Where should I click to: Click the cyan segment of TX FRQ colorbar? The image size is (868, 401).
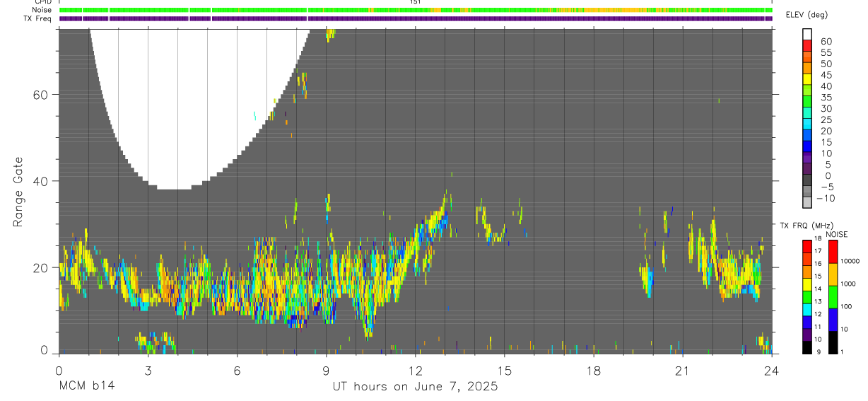click(807, 310)
